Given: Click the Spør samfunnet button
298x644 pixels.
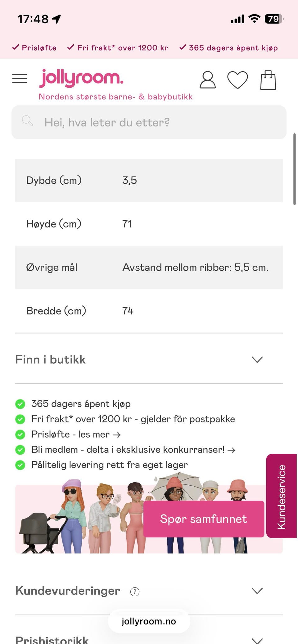Looking at the screenshot, I should click(204, 519).
